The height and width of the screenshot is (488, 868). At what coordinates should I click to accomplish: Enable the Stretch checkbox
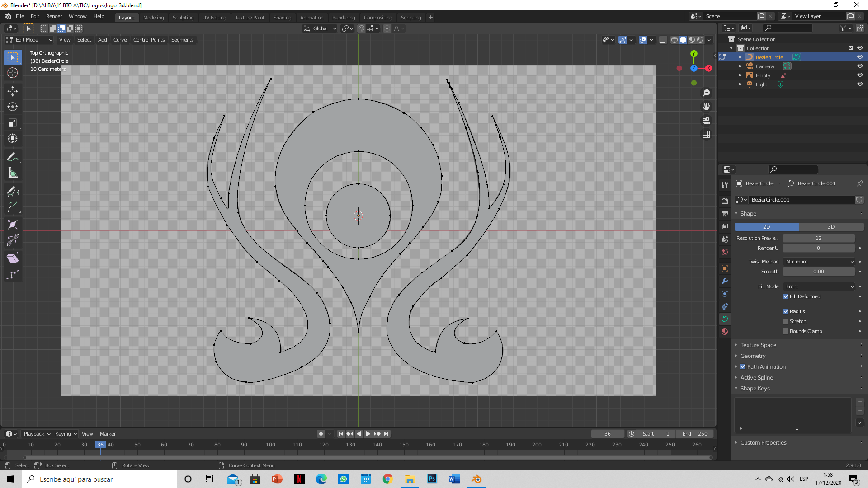click(786, 321)
